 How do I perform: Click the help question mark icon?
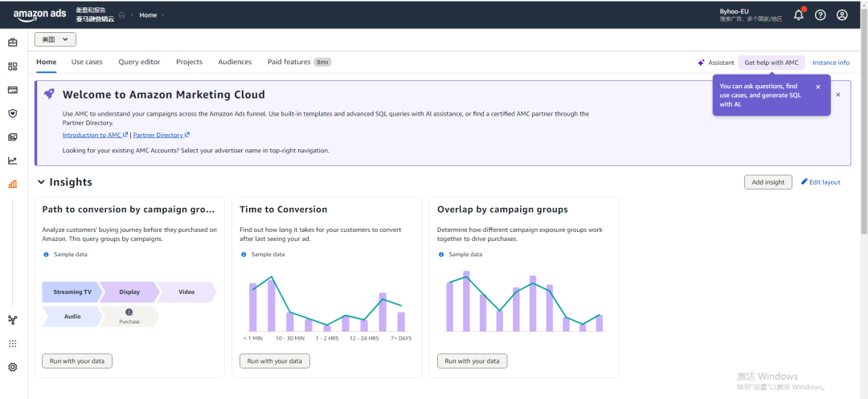(820, 14)
